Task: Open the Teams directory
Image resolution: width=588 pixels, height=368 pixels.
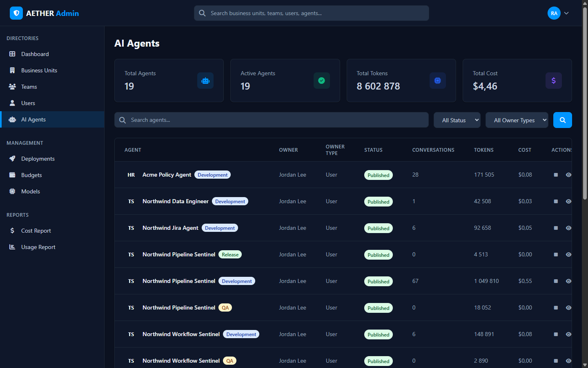Action: 52,87
